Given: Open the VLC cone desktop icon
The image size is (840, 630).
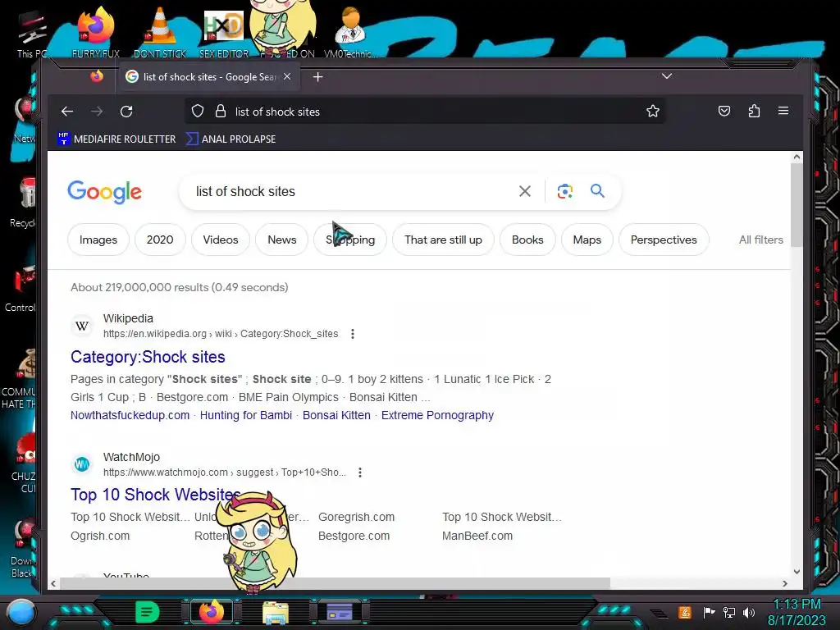Looking at the screenshot, I should (x=160, y=31).
